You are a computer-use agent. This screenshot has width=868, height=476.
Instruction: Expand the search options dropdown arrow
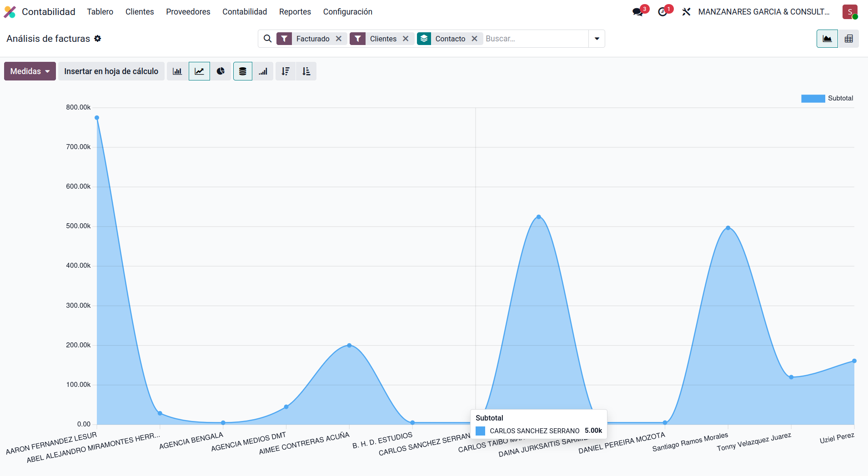pyautogui.click(x=597, y=39)
